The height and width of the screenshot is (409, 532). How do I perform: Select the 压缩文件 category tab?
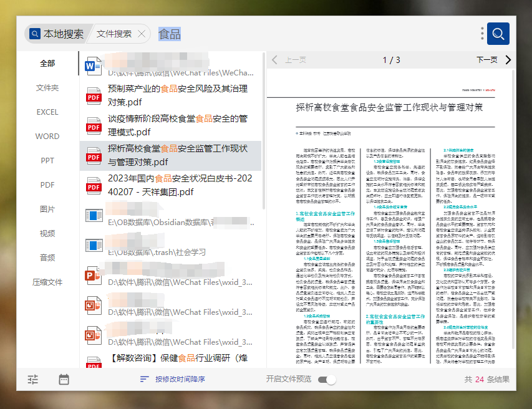(47, 282)
